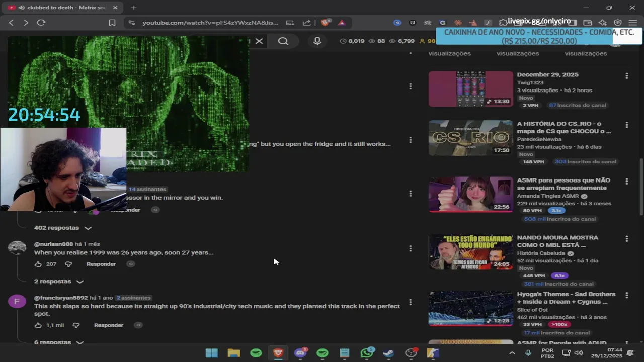Open Steam from the taskbar
This screenshot has height=362, width=644.
[x=388, y=353]
